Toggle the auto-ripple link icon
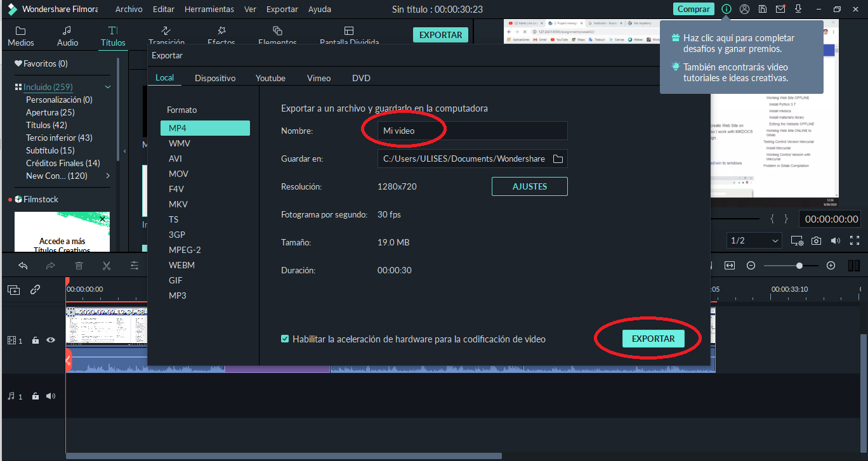 coord(36,289)
